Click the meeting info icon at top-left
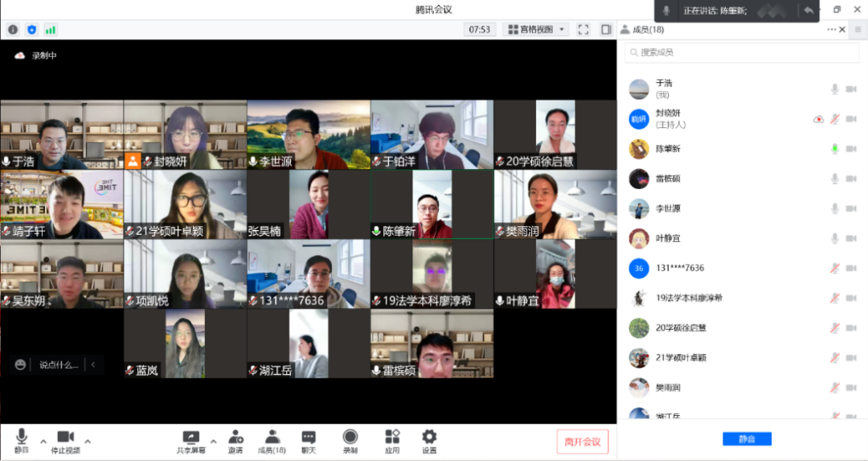868x461 pixels. tap(13, 30)
